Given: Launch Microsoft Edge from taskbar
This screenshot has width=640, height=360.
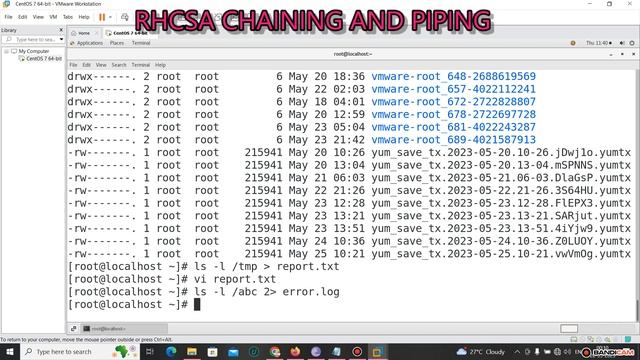Looking at the screenshot, I should point(171,351).
